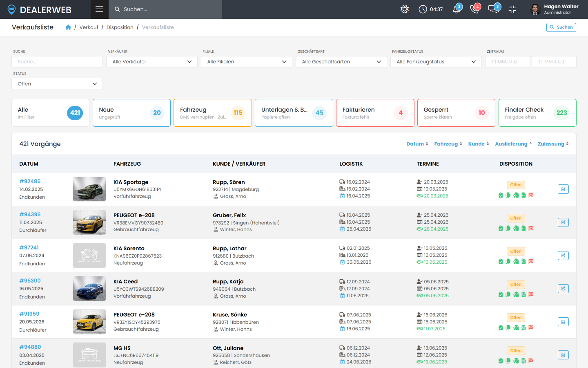Open the Verkauf breadcrumb link

point(89,27)
